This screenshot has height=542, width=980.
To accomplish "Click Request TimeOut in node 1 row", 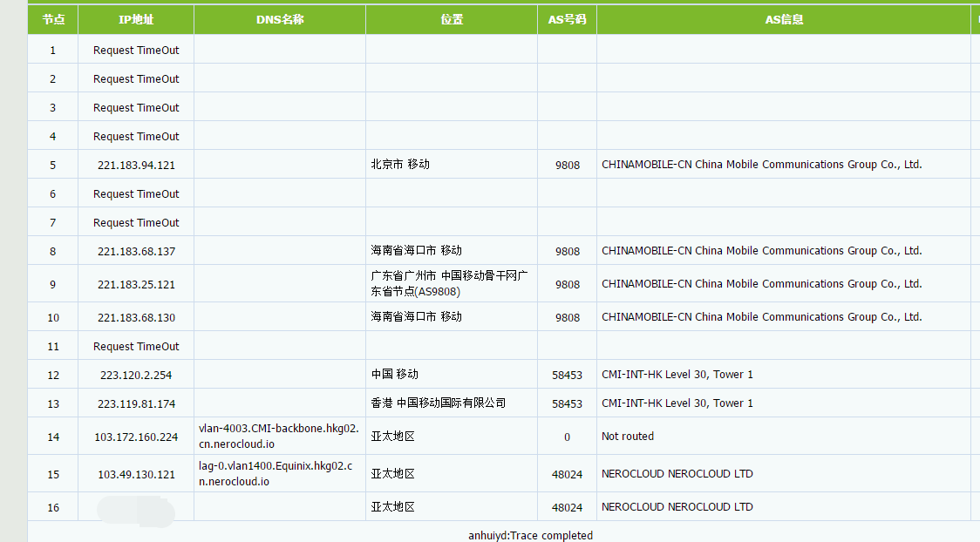I will 136,50.
